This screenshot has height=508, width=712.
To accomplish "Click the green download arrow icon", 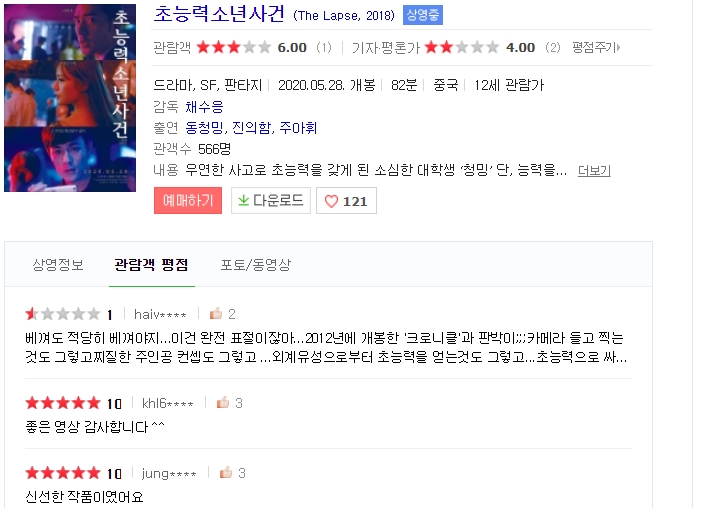I will (x=244, y=200).
